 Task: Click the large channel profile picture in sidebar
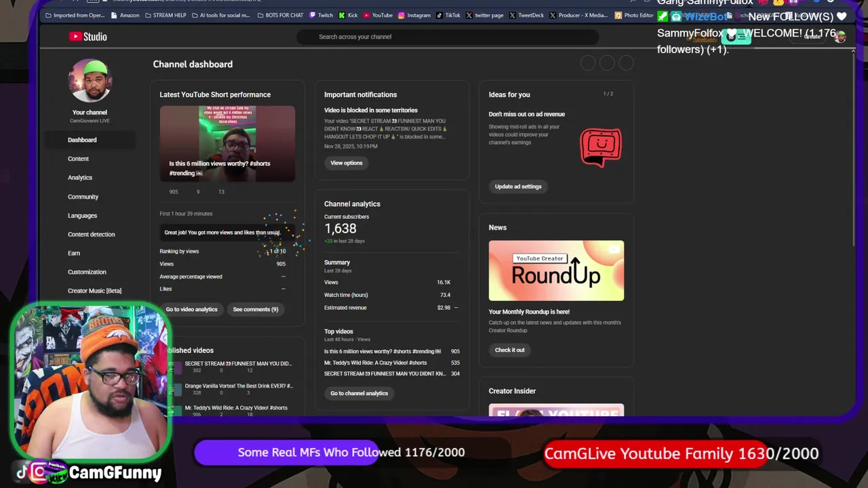pos(90,81)
